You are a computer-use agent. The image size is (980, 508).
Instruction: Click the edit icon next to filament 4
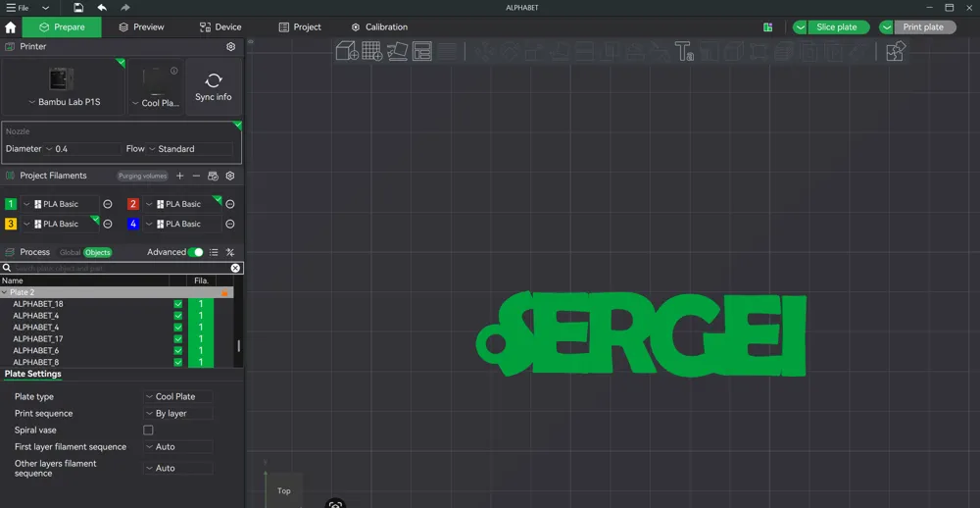click(x=230, y=224)
